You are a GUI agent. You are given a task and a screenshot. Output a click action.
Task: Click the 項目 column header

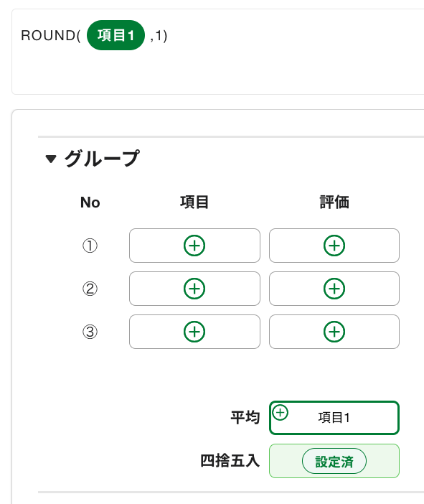coord(194,202)
